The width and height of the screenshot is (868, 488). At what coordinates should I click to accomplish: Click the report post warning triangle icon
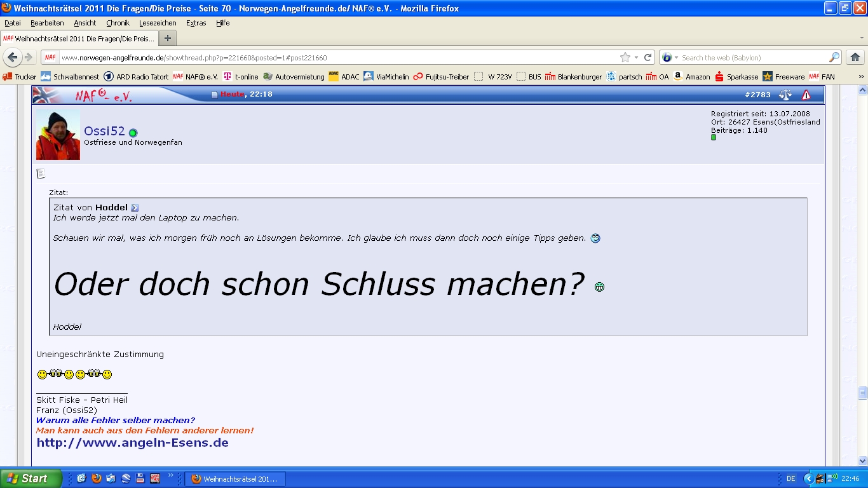click(806, 95)
